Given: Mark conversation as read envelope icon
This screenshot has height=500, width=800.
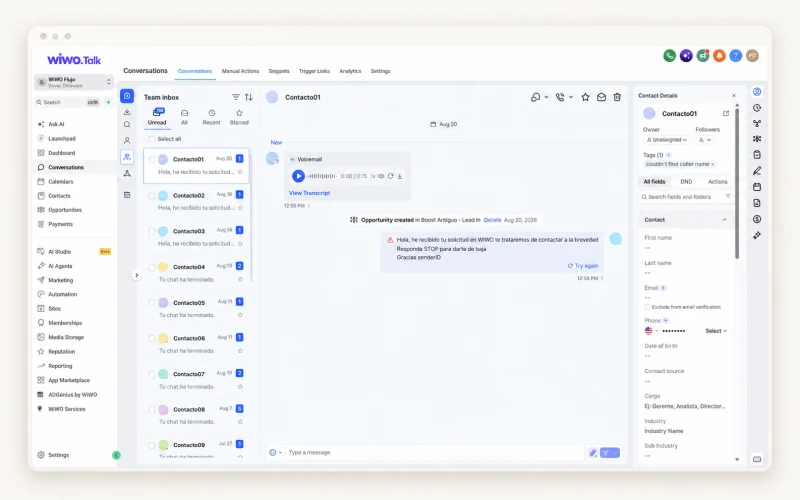Looking at the screenshot, I should click(x=602, y=97).
